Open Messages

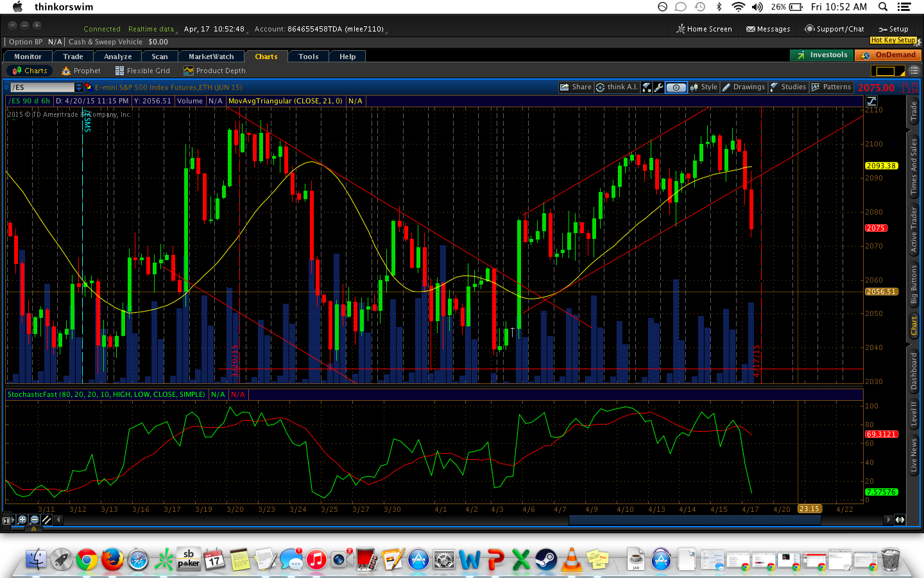tap(768, 29)
